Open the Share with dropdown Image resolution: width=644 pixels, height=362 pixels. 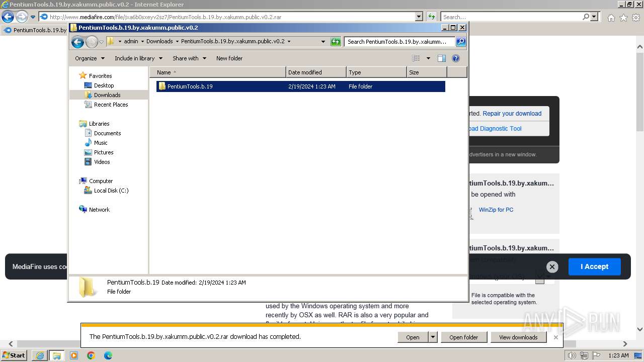[x=189, y=58]
